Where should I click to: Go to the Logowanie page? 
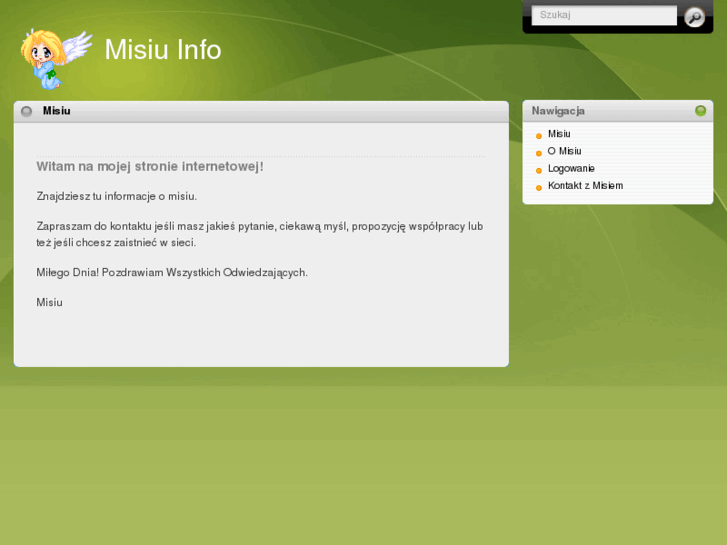pos(571,168)
